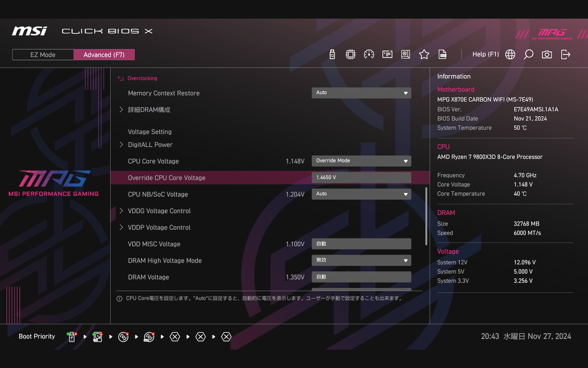The height and width of the screenshot is (368, 588).
Task: Click CPU Core Voltage row label
Action: (153, 161)
